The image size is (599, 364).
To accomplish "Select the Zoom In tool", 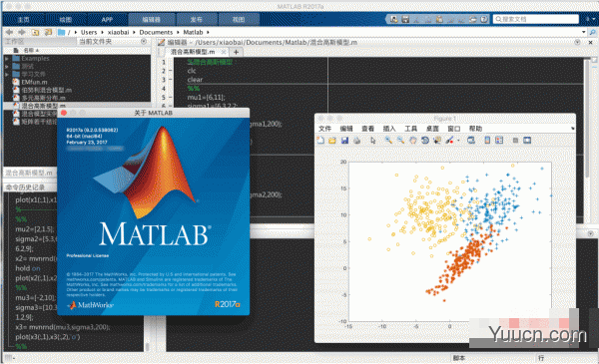I will pyautogui.click(x=388, y=141).
